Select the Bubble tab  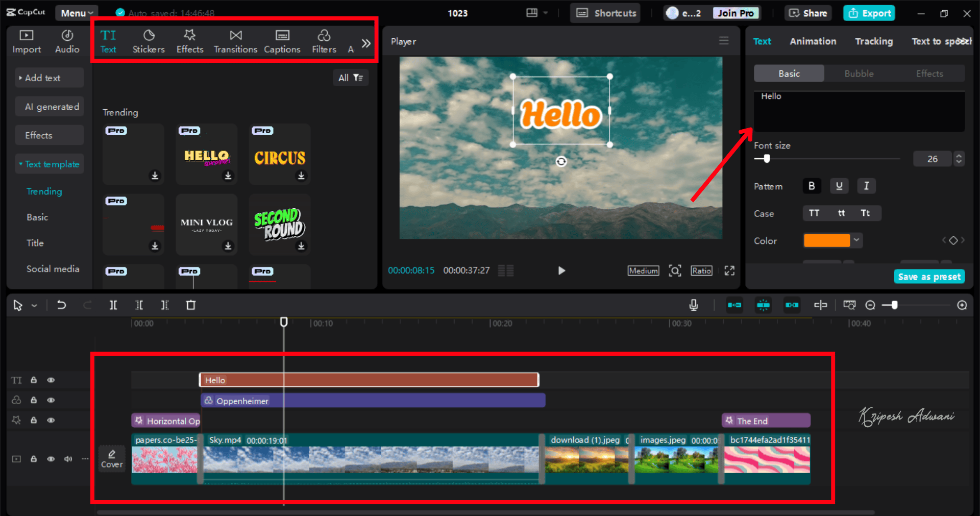(x=859, y=73)
